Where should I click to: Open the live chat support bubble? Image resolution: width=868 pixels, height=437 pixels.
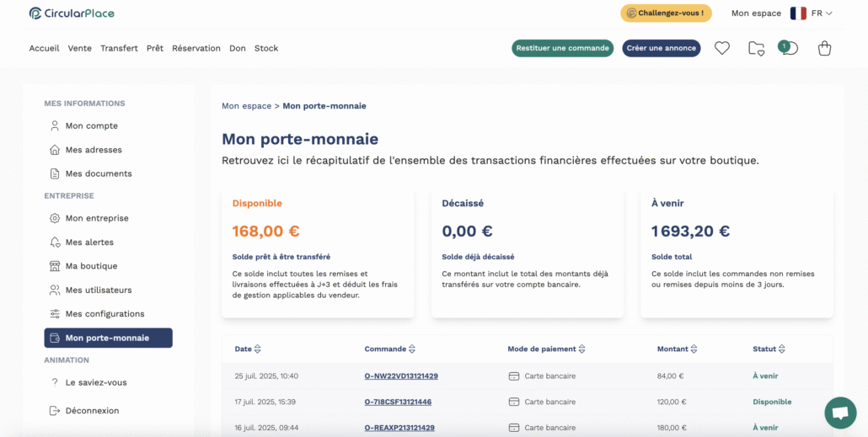tap(840, 413)
